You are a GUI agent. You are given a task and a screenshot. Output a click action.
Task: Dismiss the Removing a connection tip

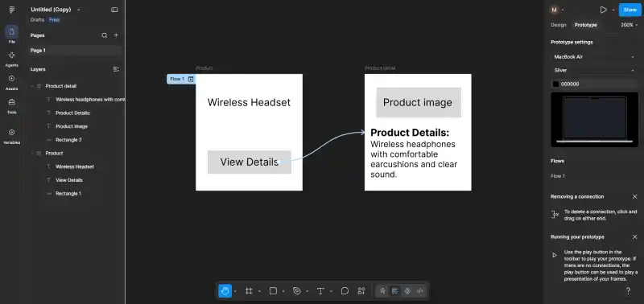634,196
